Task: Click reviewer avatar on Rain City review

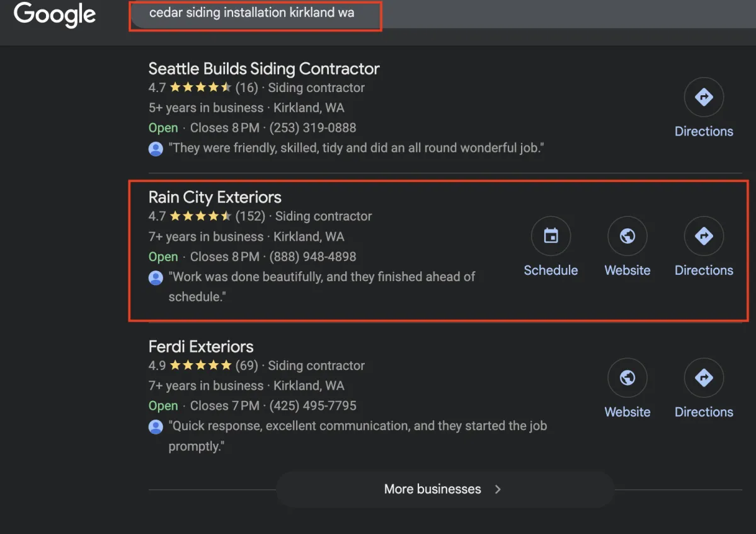Action: click(156, 277)
